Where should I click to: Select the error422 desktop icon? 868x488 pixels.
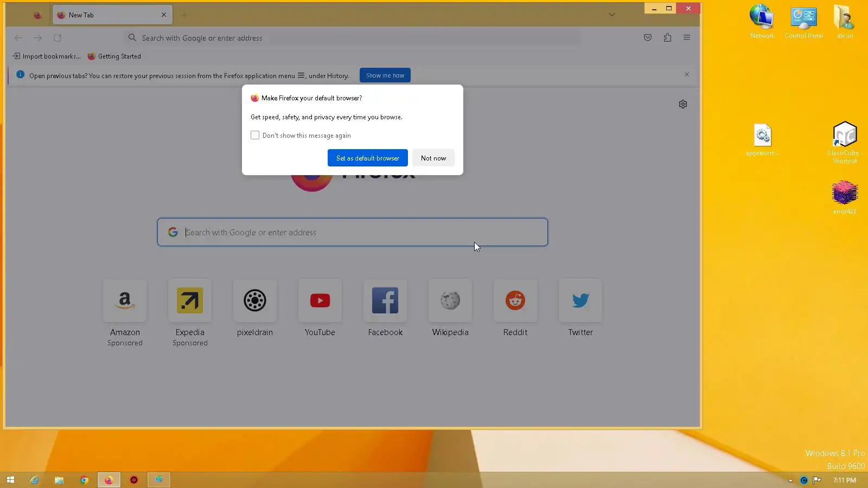tap(845, 197)
